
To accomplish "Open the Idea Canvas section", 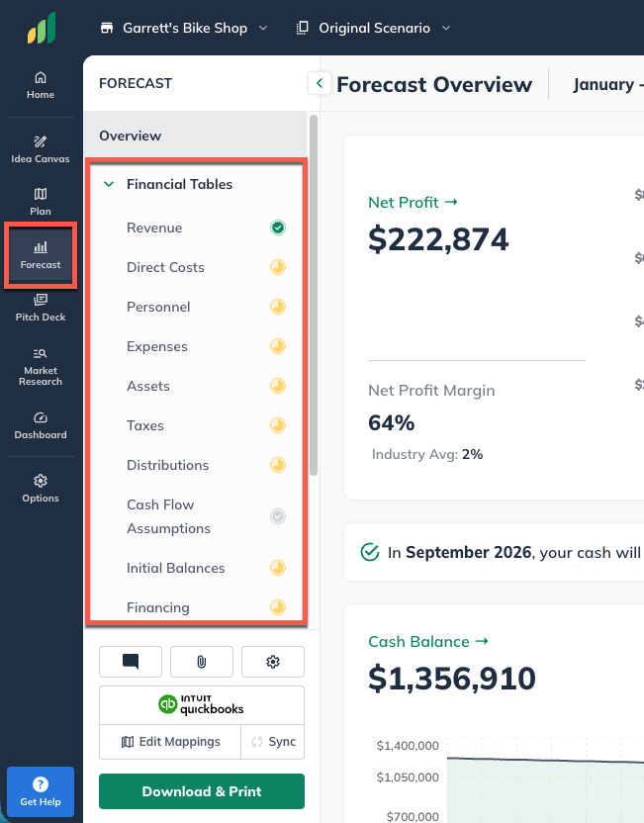I will point(41,149).
